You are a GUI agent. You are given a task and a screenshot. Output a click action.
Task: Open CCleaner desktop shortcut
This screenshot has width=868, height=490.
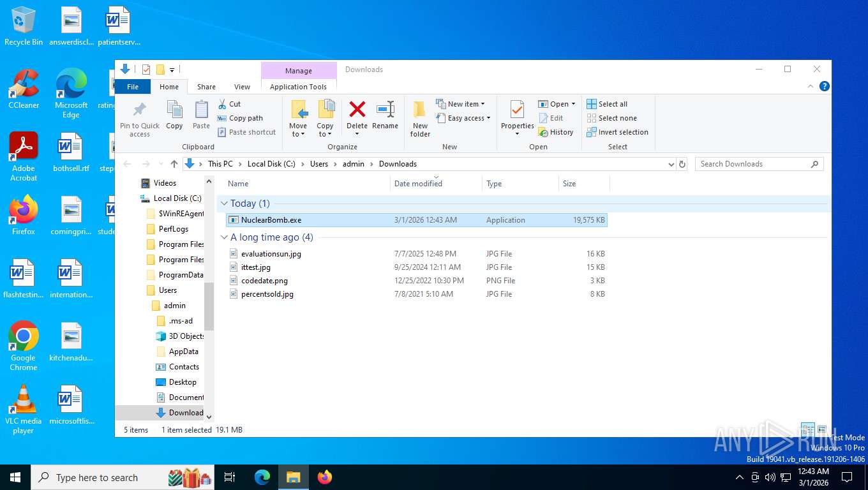[24, 89]
